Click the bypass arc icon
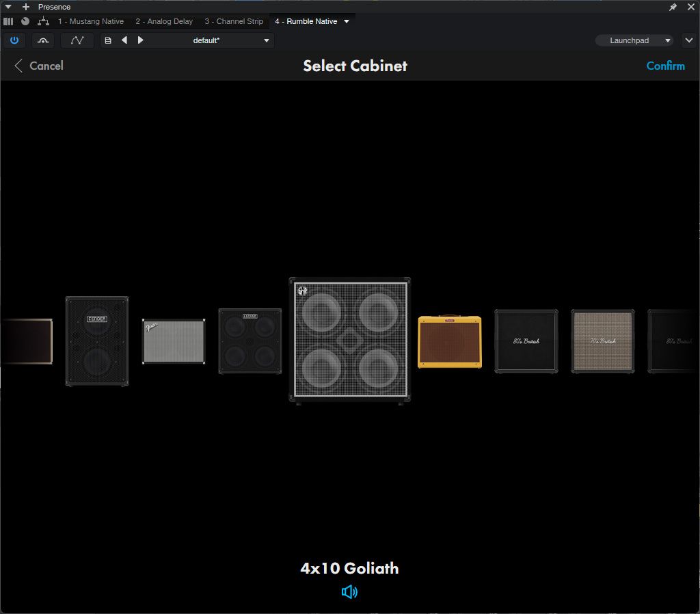The height and width of the screenshot is (614, 700). (x=43, y=40)
